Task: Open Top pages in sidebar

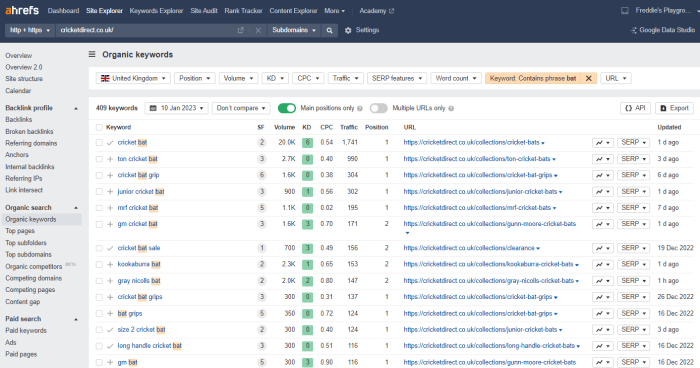Action: tap(20, 231)
